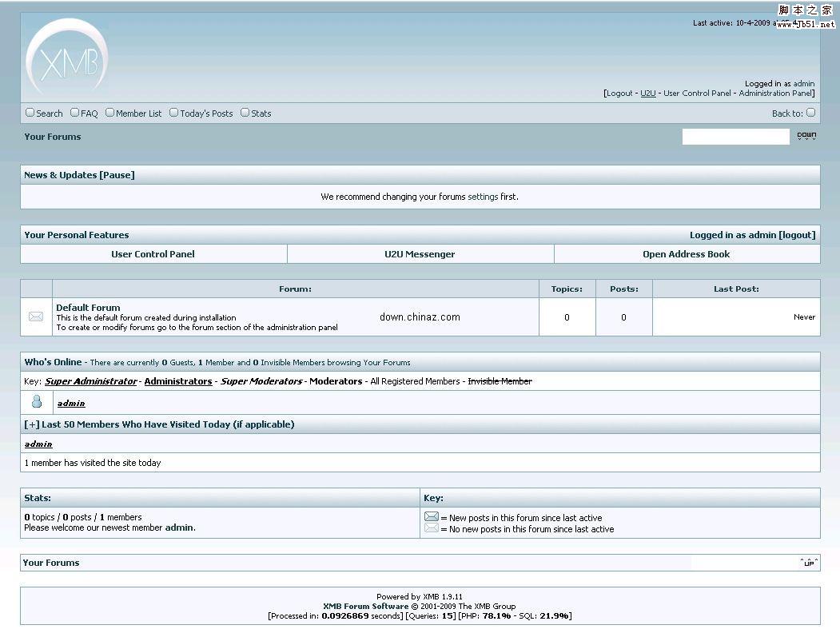The height and width of the screenshot is (637, 840).
Task: Open admin under Last 50 Members visited
Action: click(38, 444)
